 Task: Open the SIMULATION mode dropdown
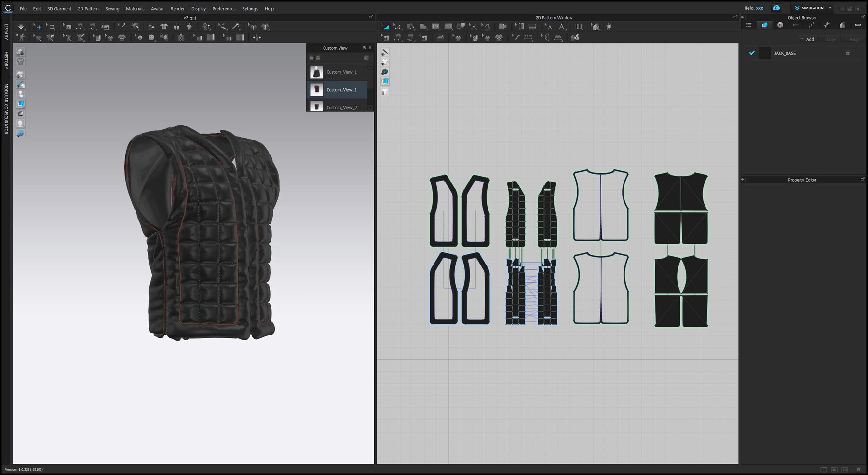point(831,8)
